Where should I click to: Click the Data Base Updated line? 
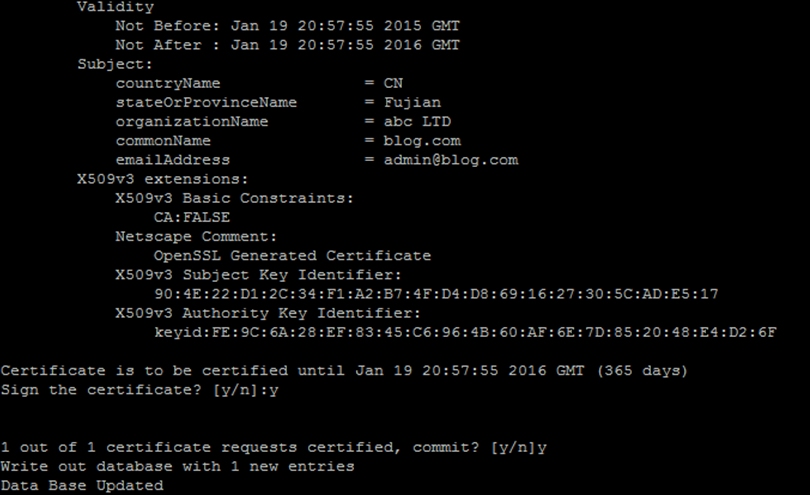pos(82,485)
